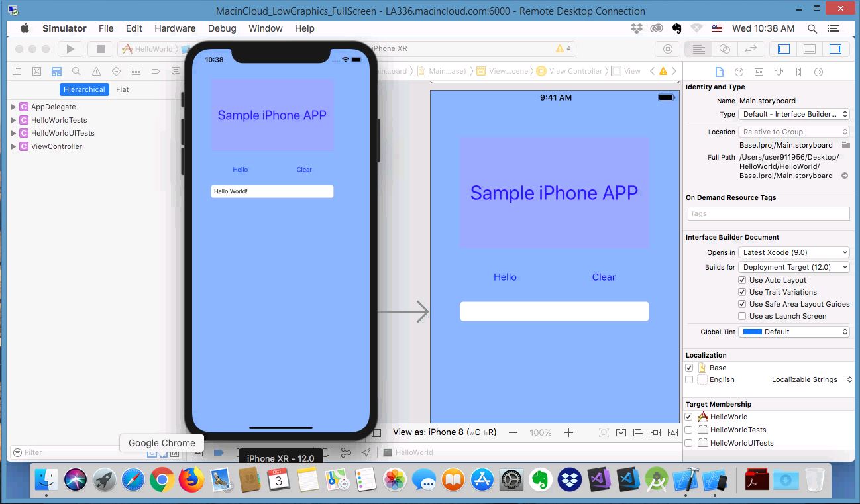Check the Use as Launch Screen checkbox

click(x=743, y=316)
